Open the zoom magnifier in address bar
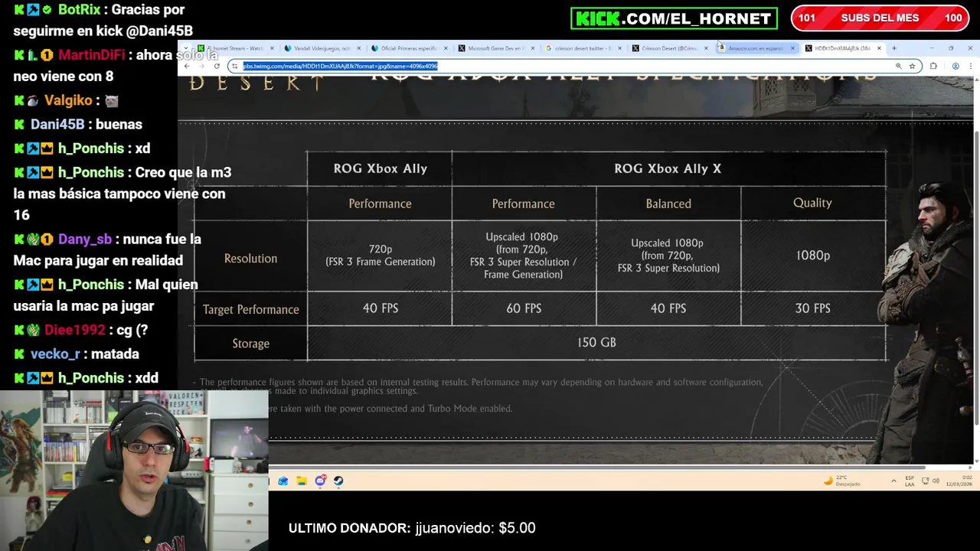980x551 pixels. click(898, 66)
